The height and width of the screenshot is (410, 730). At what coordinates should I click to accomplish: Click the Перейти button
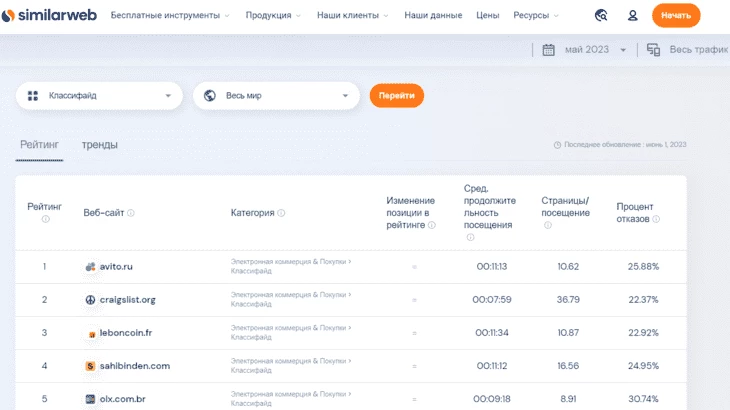[397, 96]
